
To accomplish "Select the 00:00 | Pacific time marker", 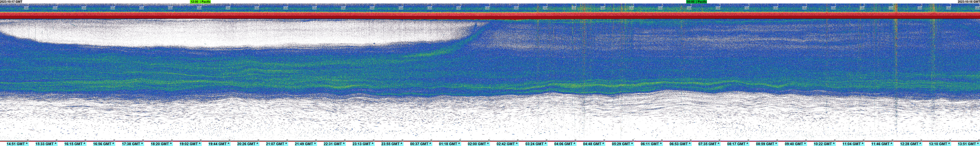I will pyautogui.click(x=697, y=2).
